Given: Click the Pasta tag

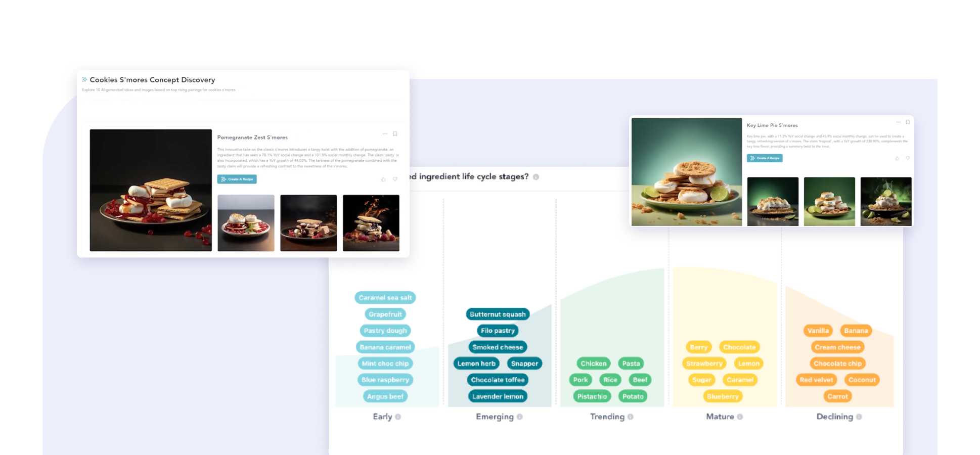Looking at the screenshot, I should coord(631,363).
